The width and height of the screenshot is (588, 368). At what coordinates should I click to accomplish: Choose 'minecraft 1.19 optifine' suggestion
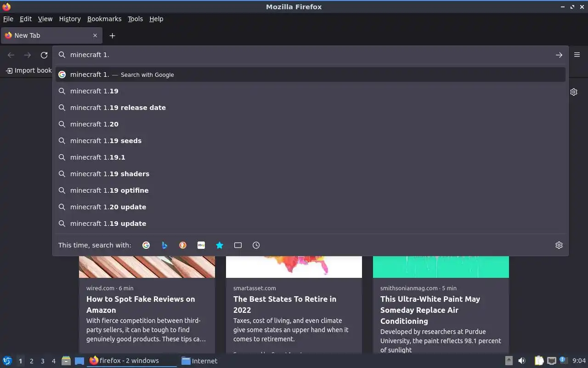point(311,190)
